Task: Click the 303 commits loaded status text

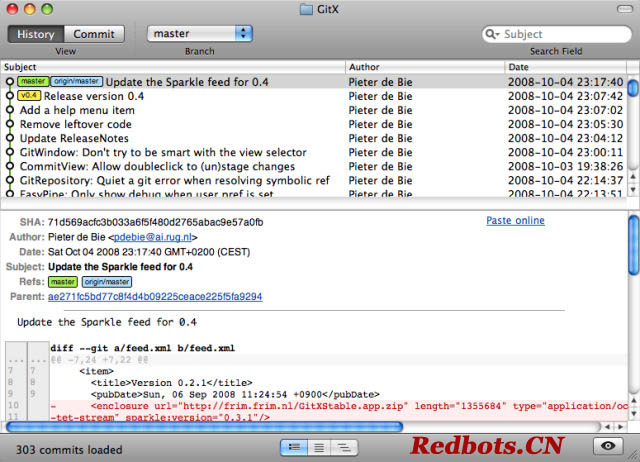Action: (69, 450)
